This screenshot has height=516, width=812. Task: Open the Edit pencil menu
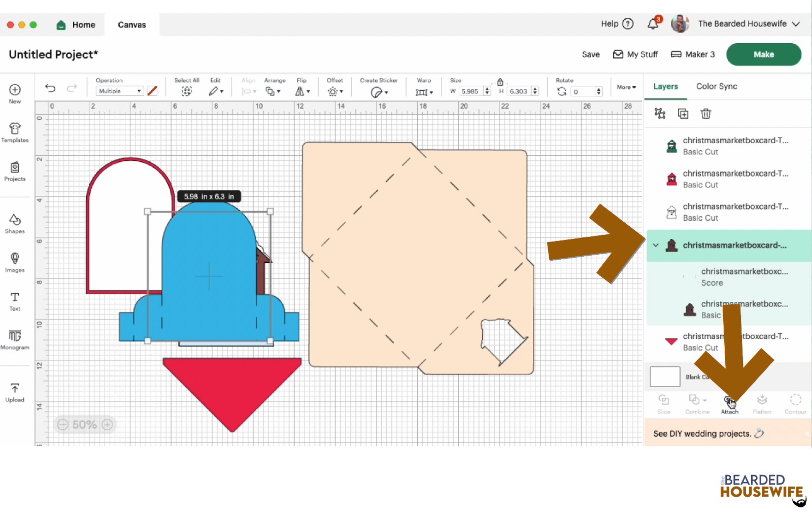[x=216, y=91]
